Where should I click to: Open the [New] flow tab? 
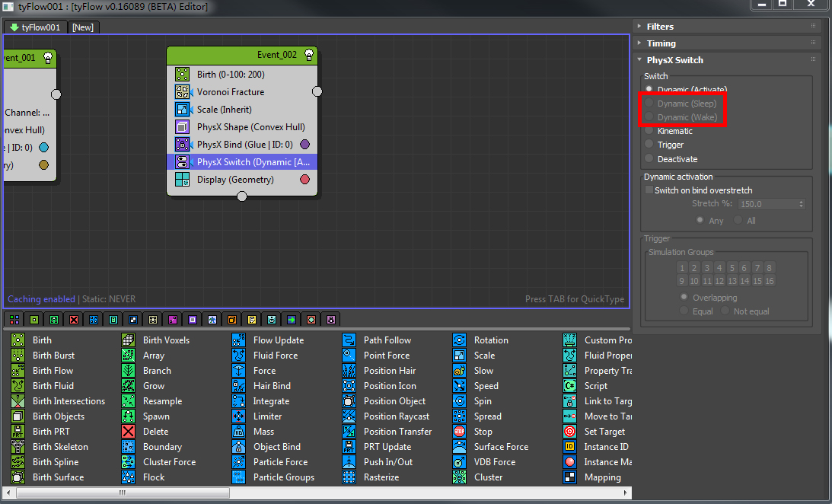click(x=83, y=27)
